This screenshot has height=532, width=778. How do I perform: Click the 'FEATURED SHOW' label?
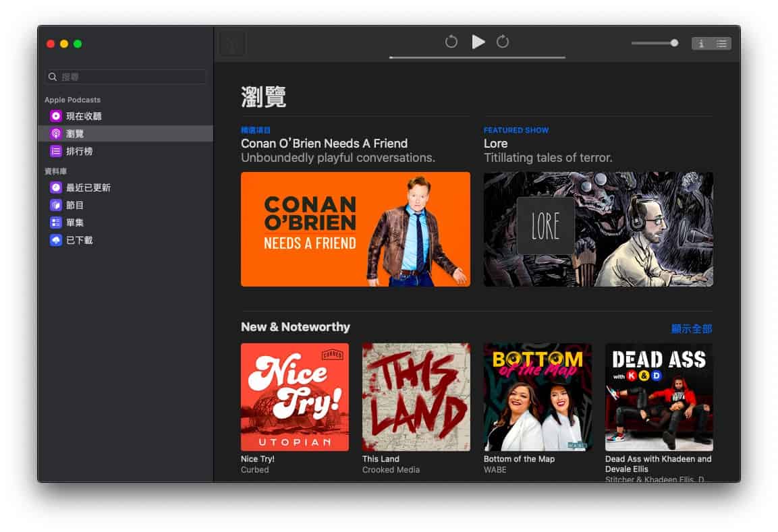516,130
